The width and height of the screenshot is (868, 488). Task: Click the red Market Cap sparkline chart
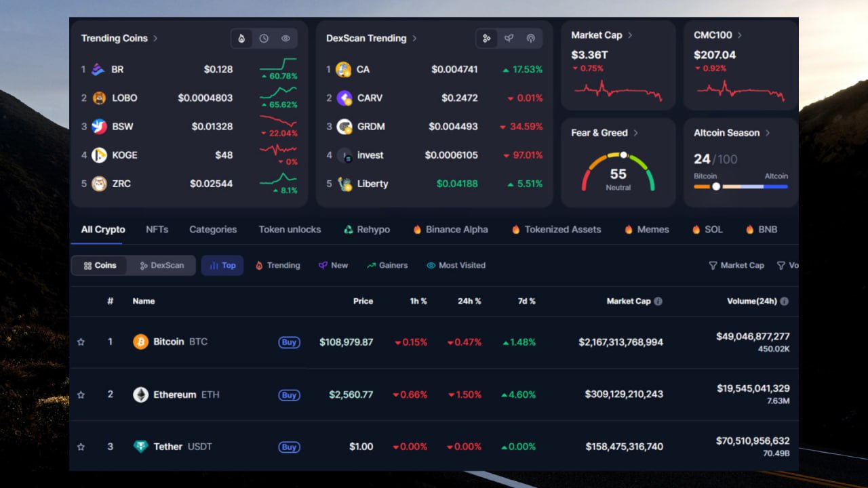click(x=618, y=90)
